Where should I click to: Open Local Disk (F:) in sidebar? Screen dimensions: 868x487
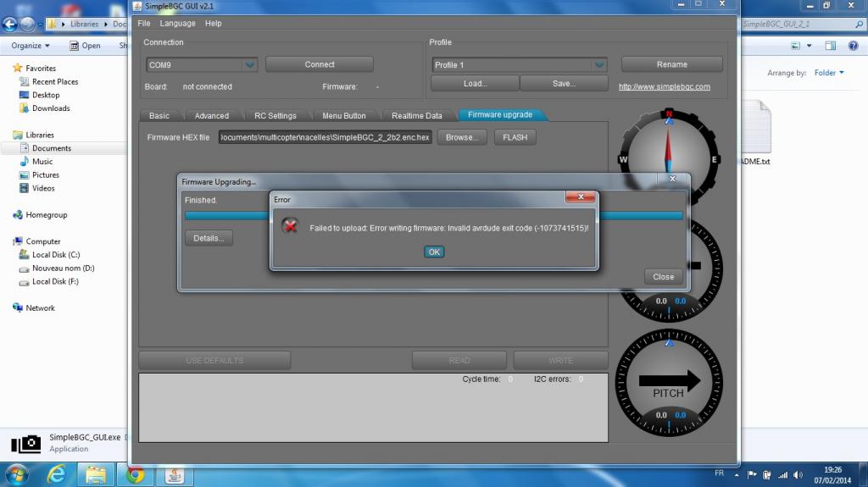point(48,281)
